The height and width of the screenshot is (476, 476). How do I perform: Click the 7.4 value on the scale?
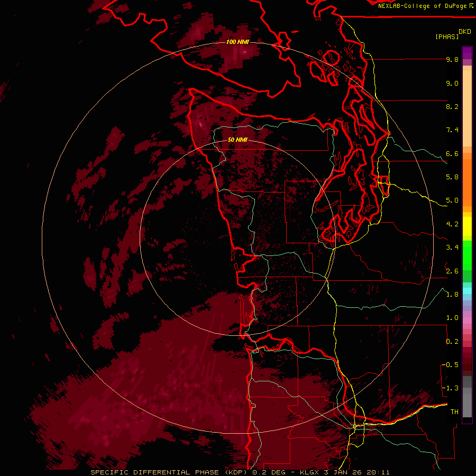click(x=452, y=130)
